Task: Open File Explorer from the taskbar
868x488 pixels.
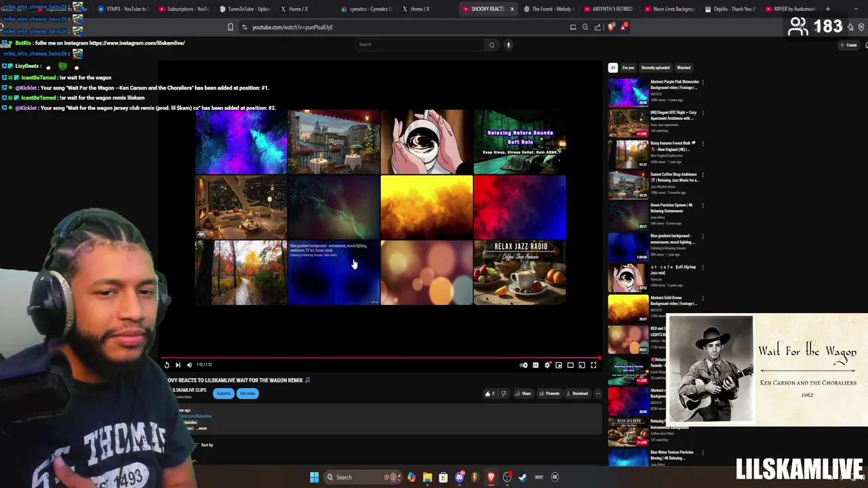Action: (x=427, y=477)
